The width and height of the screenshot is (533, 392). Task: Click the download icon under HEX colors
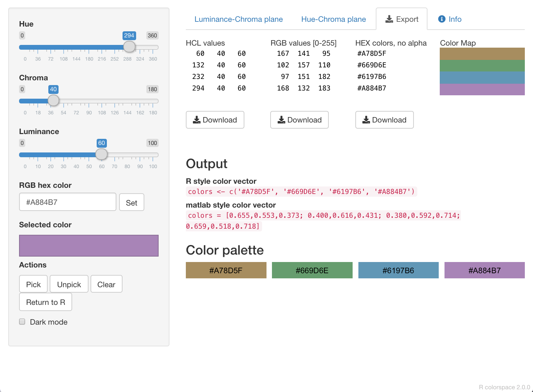tap(366, 120)
